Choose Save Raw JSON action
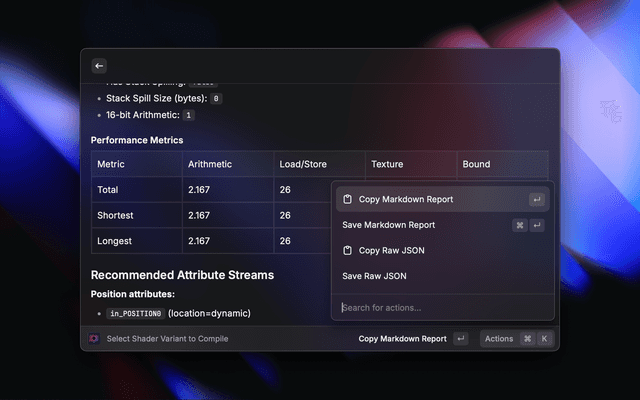 (x=374, y=276)
